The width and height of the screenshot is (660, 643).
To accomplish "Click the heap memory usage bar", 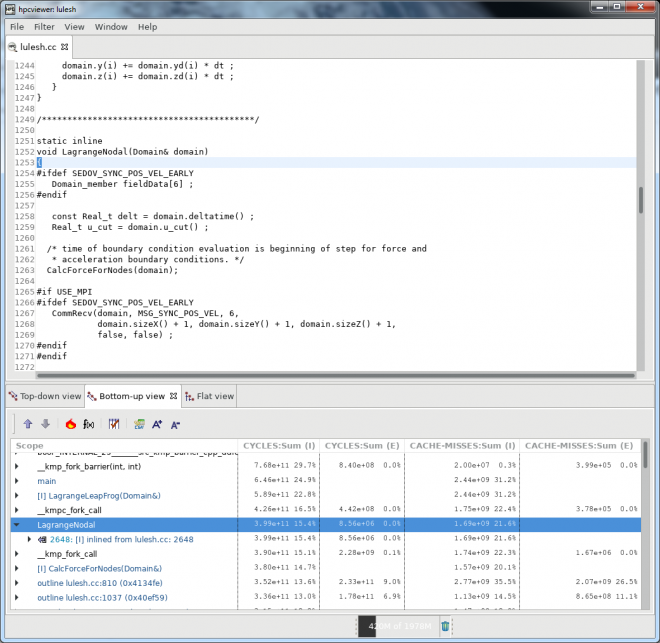I will [x=398, y=627].
